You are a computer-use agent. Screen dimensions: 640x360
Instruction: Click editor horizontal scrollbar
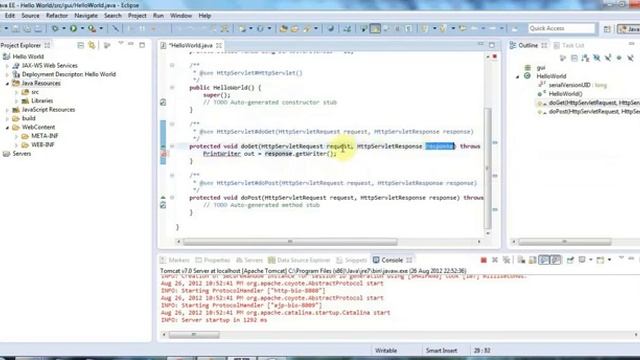pos(290,242)
